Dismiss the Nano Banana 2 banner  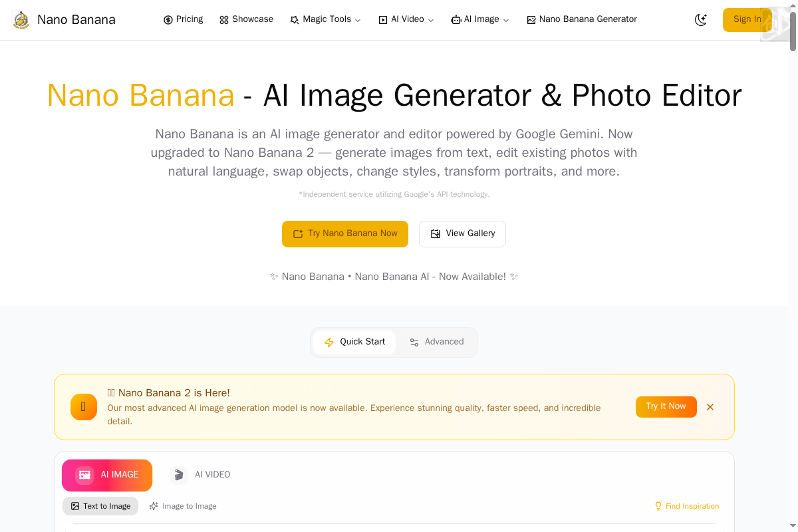pos(710,407)
